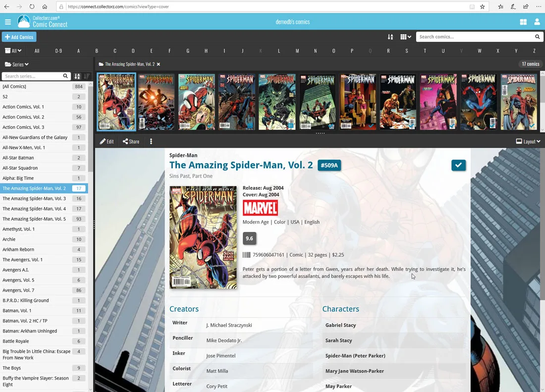This screenshot has width=545, height=392.
Task: Open browser settings ellipsis menu
Action: (x=539, y=6)
